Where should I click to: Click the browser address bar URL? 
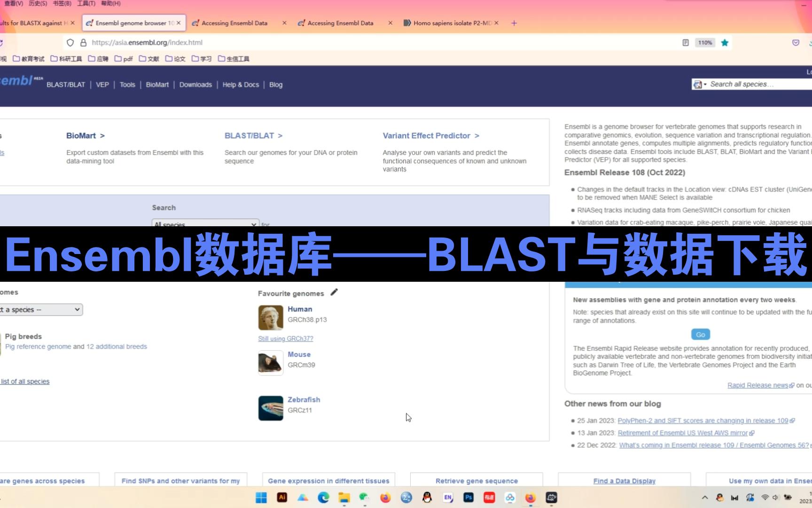click(147, 43)
